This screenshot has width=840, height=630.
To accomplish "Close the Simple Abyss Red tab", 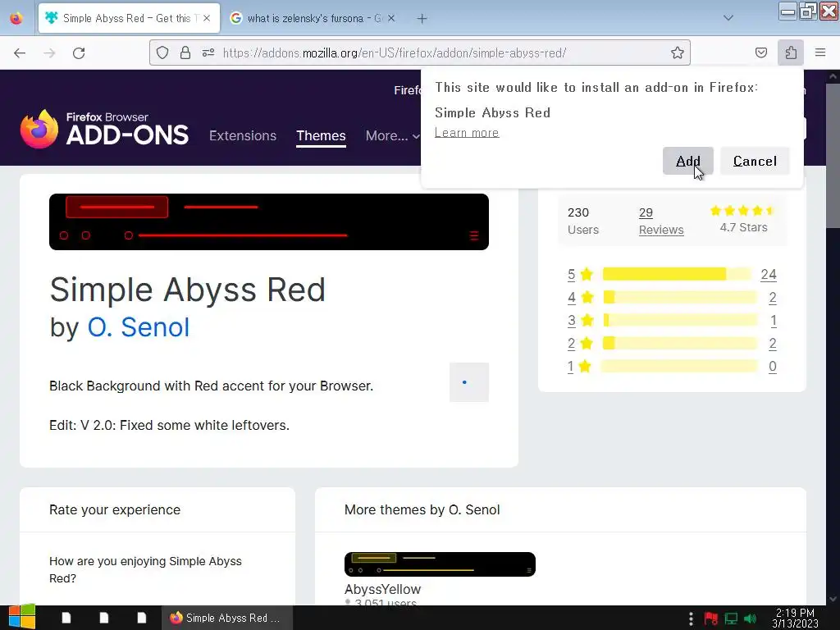I will pyautogui.click(x=207, y=18).
